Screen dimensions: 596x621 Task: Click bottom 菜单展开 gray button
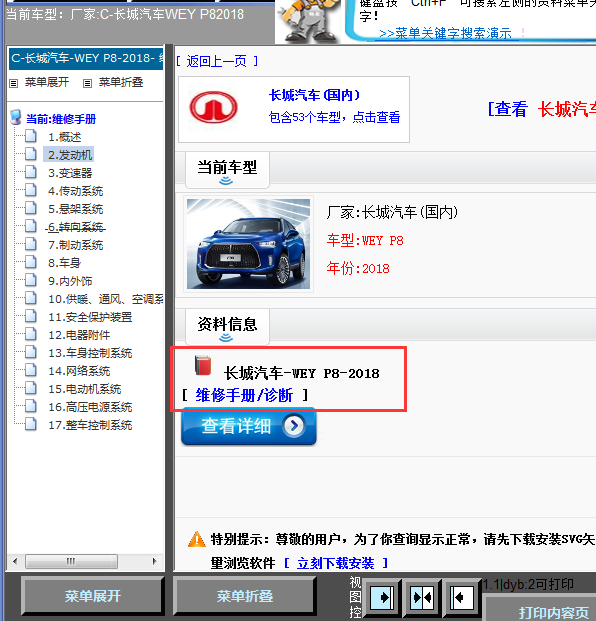(93, 596)
